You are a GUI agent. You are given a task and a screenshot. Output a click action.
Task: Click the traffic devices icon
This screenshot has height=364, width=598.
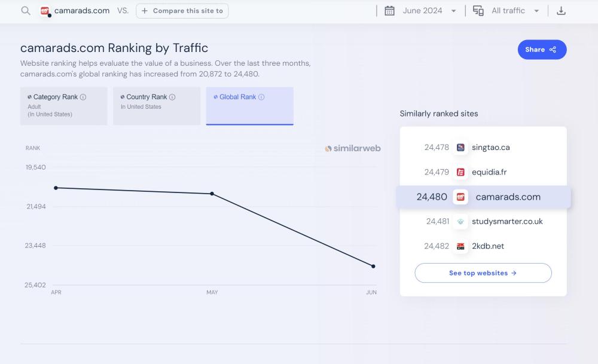(x=478, y=11)
